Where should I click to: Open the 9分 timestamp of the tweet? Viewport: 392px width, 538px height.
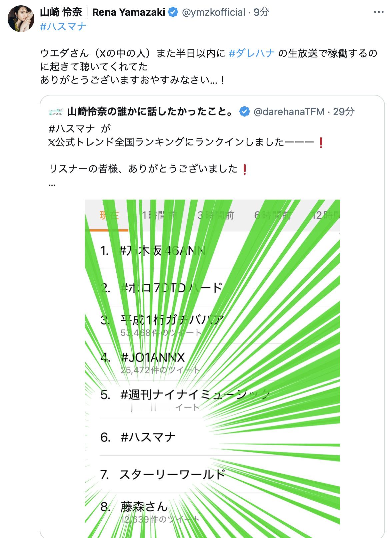click(261, 12)
